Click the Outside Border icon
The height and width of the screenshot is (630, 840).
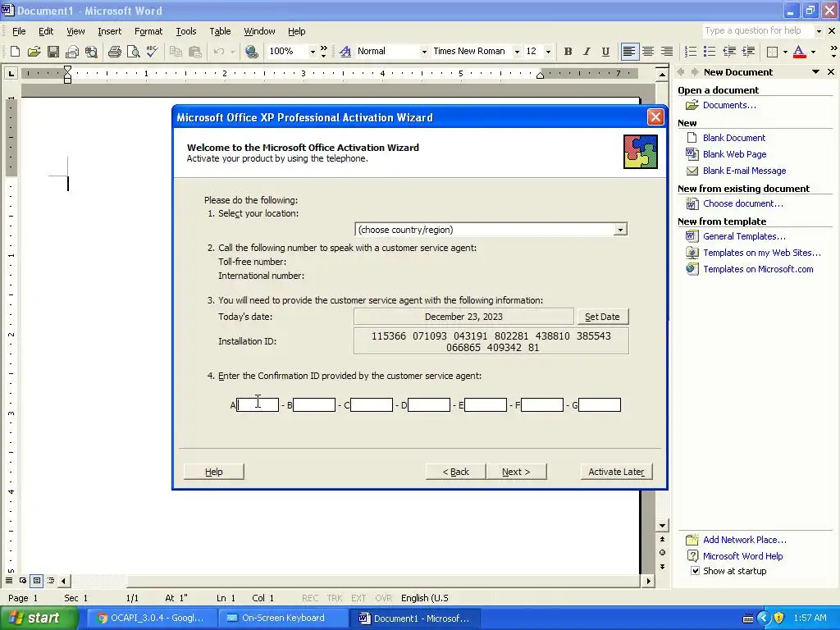click(x=773, y=52)
